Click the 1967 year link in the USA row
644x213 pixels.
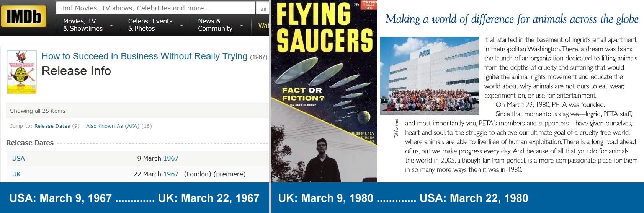(171, 158)
